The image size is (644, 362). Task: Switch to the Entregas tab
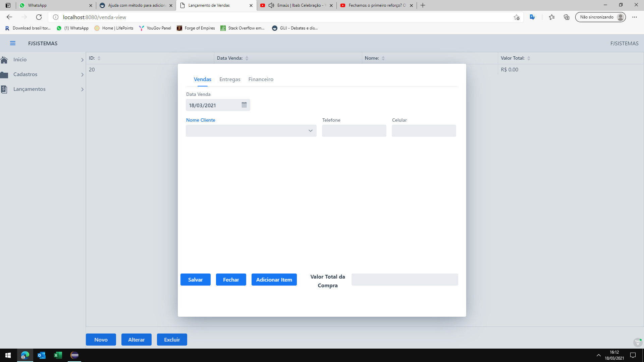click(x=230, y=79)
